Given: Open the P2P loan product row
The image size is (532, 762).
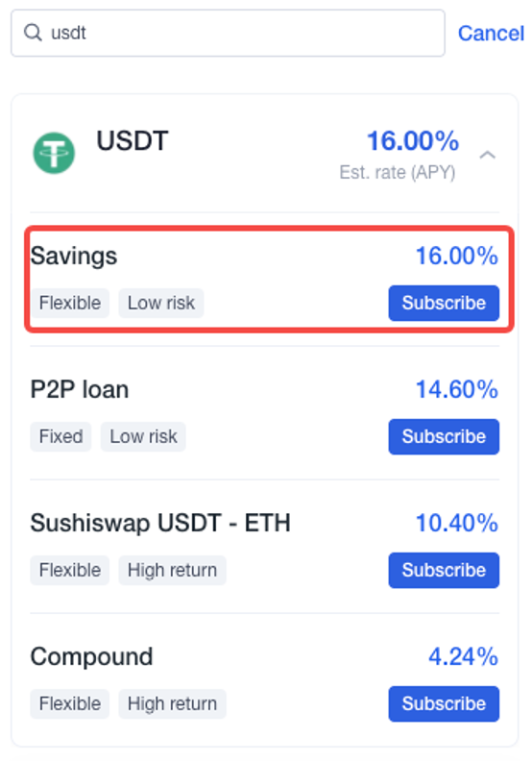Looking at the screenshot, I should pyautogui.click(x=265, y=413).
